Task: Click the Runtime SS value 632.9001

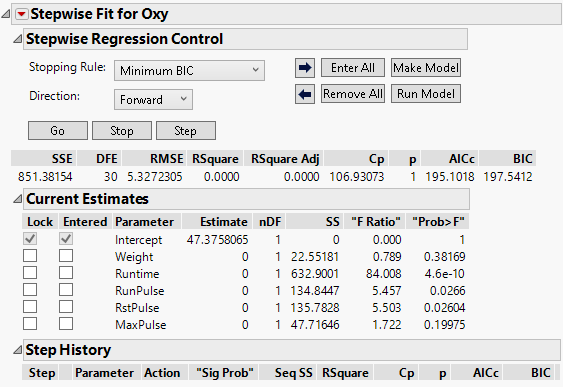Action: click(315, 274)
